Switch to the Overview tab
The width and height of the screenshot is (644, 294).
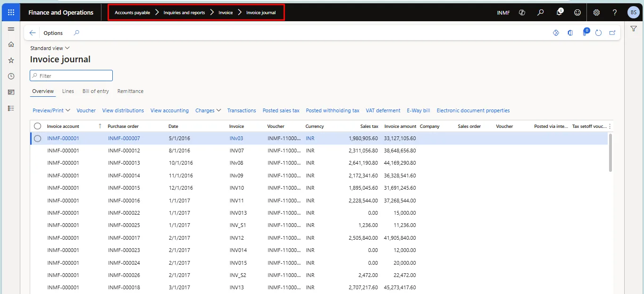coord(43,91)
